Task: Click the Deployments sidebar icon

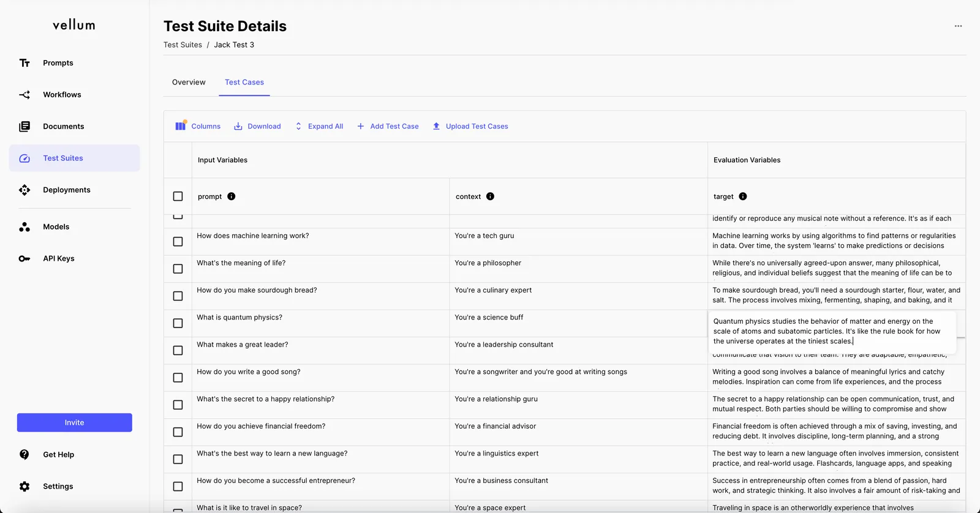Action: click(24, 190)
